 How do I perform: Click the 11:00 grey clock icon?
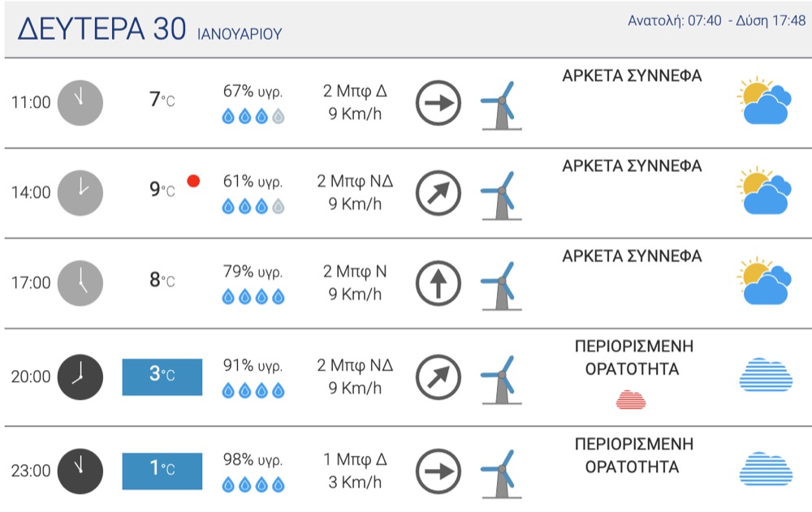click(x=80, y=102)
